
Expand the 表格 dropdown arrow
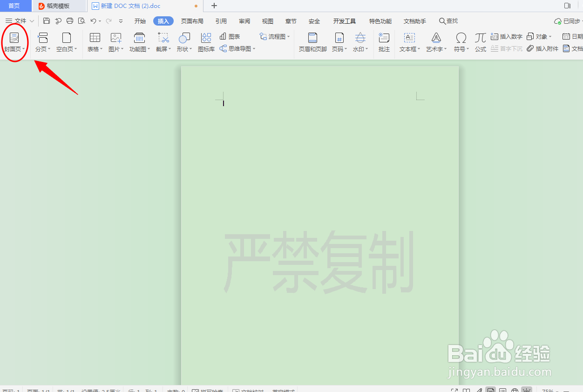(101, 49)
